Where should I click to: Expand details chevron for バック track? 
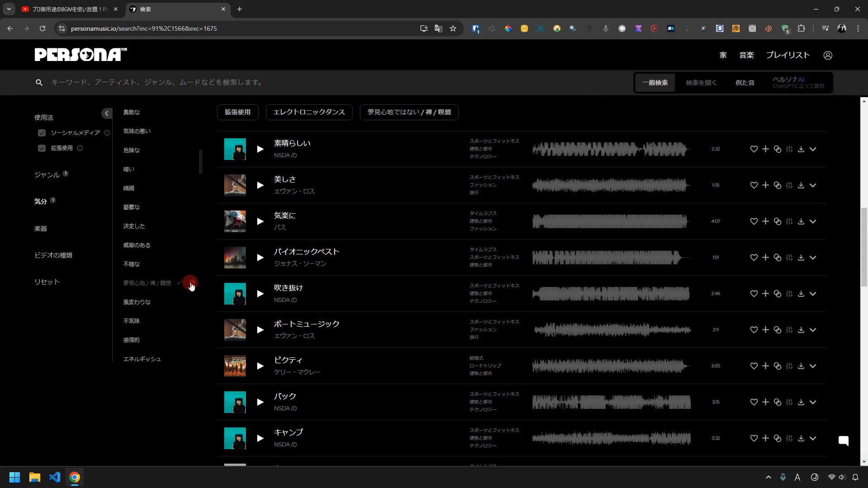(813, 402)
